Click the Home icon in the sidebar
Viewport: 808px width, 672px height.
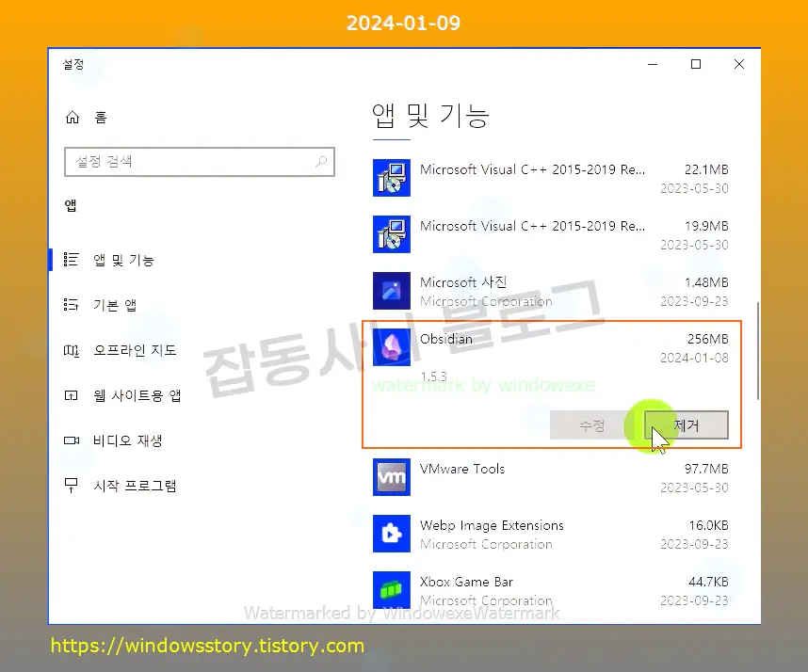pos(73,118)
